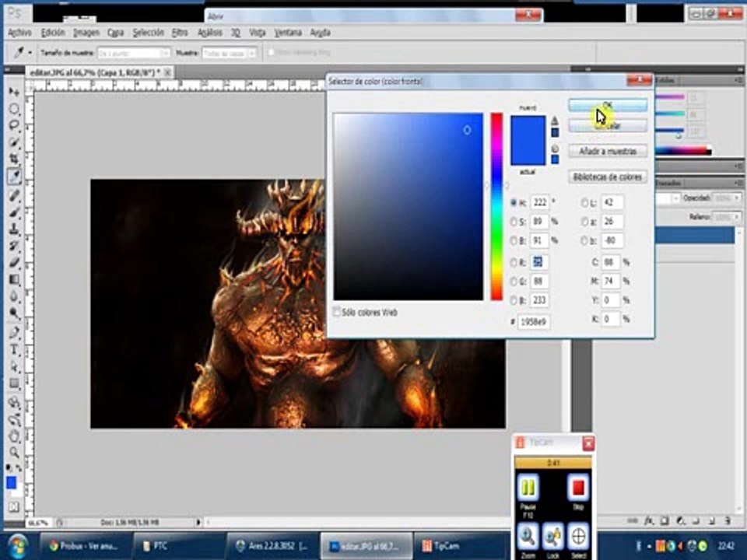Click TipCam Select crosshair icon
The height and width of the screenshot is (560, 747).
[x=578, y=537]
